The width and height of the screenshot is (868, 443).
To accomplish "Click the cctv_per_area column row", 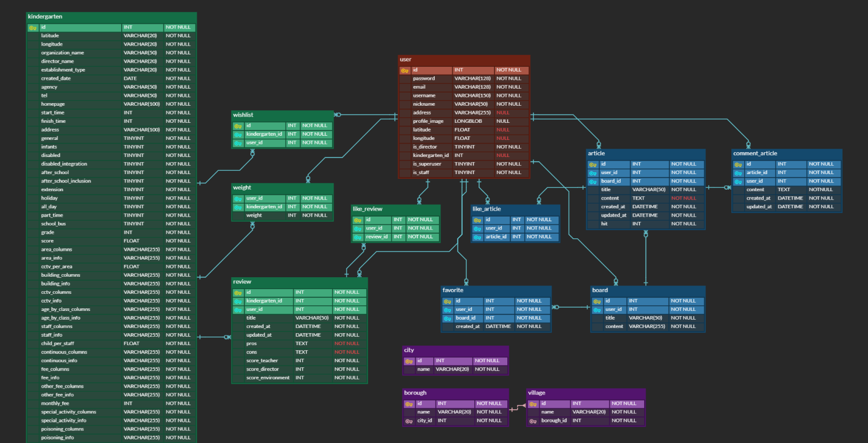I will pos(111,267).
